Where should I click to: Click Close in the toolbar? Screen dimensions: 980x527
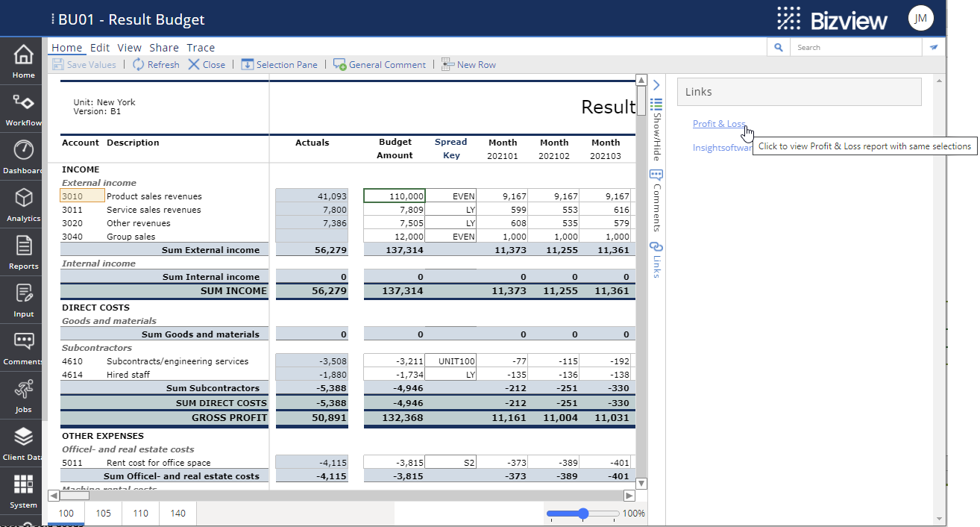point(207,65)
